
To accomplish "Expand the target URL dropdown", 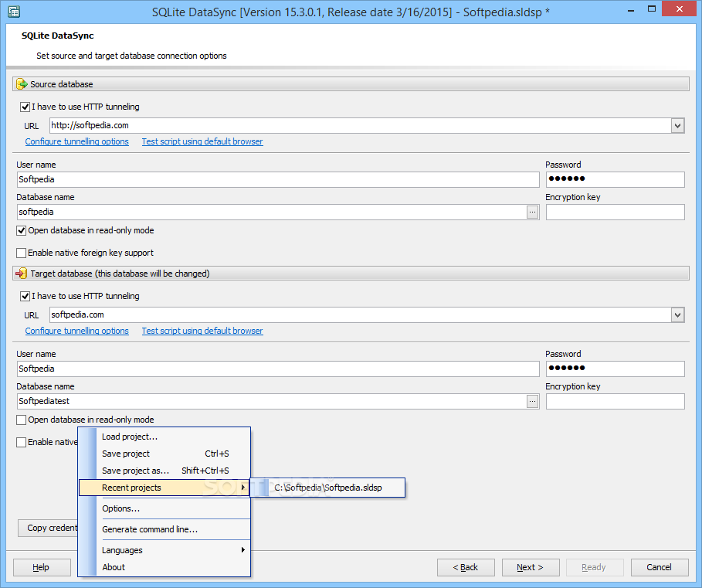I will [677, 315].
